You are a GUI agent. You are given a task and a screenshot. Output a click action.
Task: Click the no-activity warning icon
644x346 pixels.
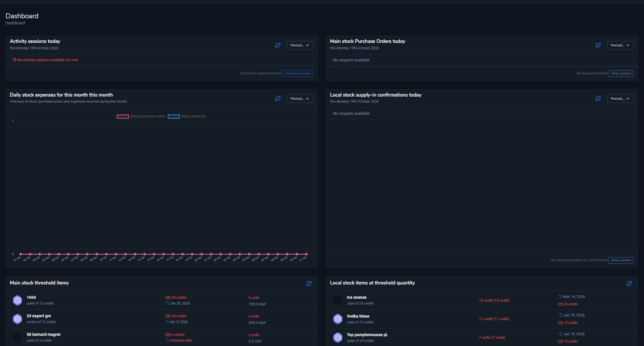click(14, 60)
